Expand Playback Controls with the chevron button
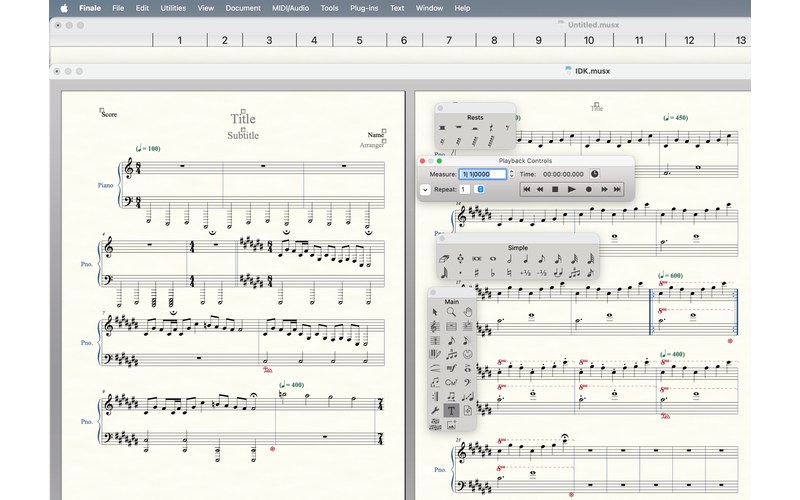The height and width of the screenshot is (500, 800). [x=424, y=189]
